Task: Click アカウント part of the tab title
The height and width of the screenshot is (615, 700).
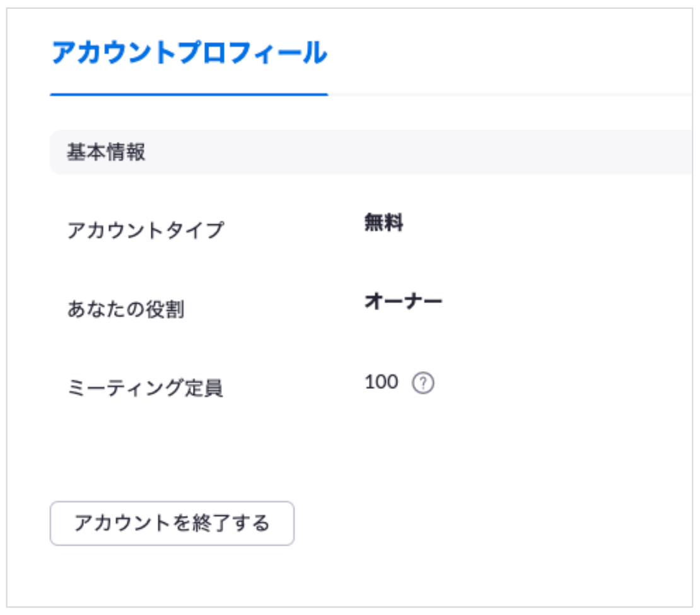Action: tap(114, 53)
